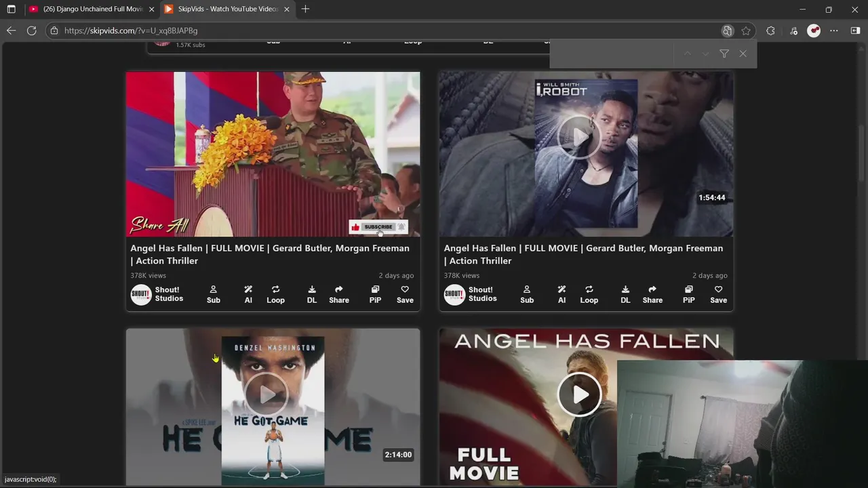The height and width of the screenshot is (488, 868).
Task: Open PiP on the I, Robot thumbnail card
Action: click(x=688, y=295)
